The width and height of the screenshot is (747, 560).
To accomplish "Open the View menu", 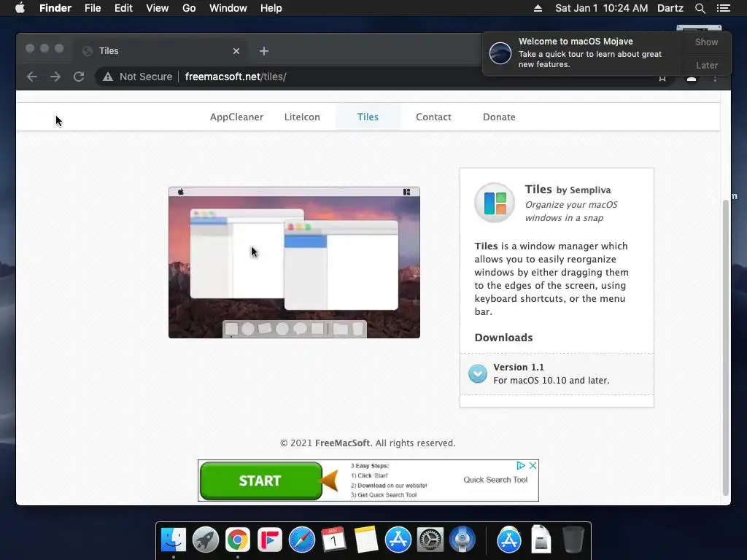I will [158, 8].
